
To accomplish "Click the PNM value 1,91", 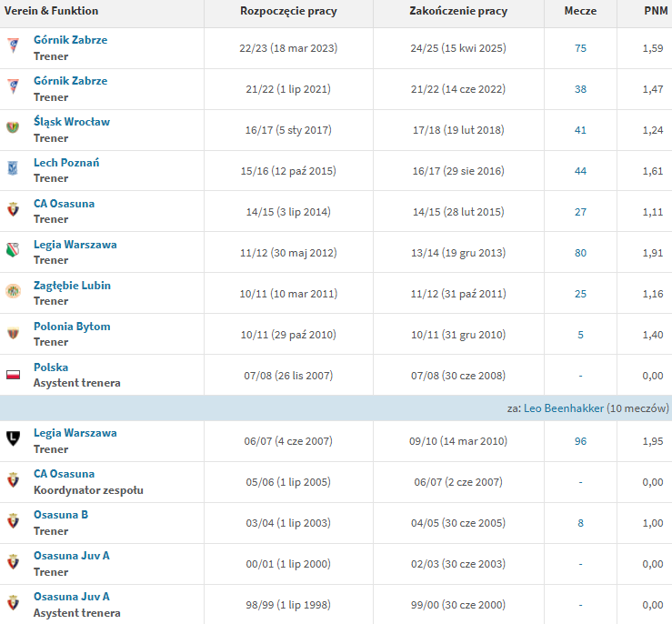I will [x=653, y=253].
